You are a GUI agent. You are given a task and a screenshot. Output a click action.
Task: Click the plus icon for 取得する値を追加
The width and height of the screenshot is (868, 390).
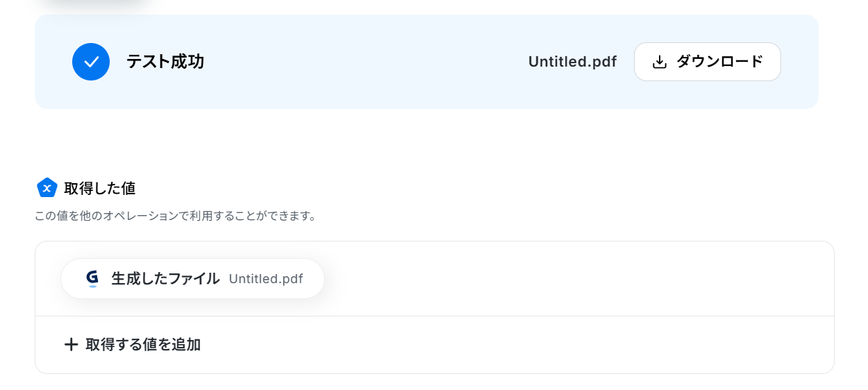[x=71, y=344]
